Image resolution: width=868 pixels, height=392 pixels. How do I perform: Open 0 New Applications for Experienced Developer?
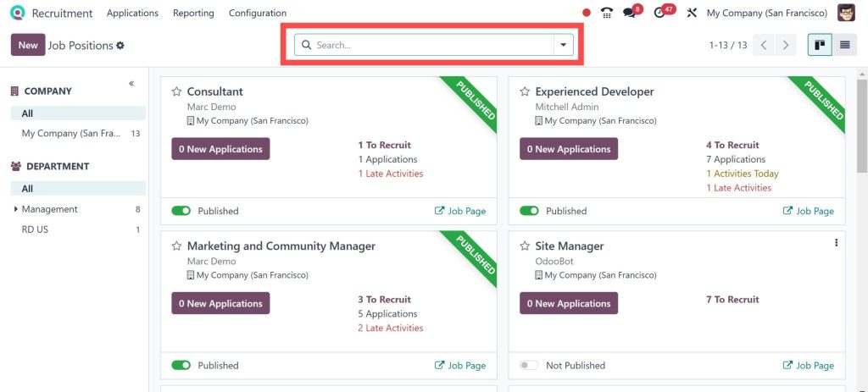(x=569, y=149)
